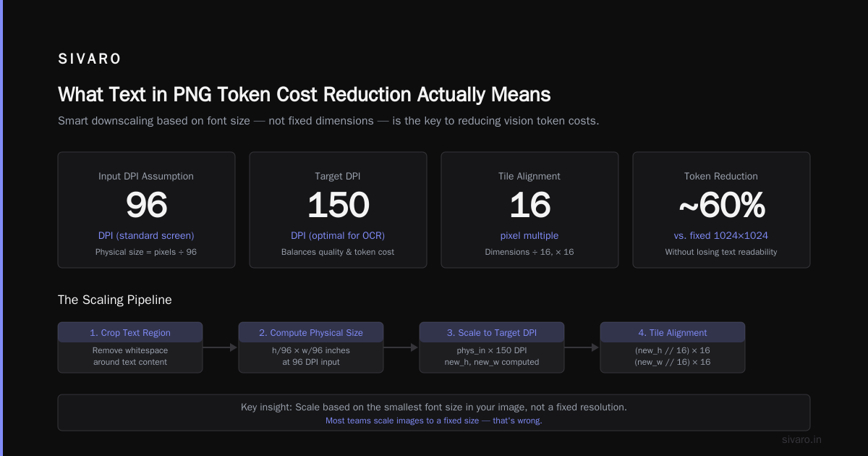
Task: Click 'Without losing text readability'
Action: (x=721, y=252)
